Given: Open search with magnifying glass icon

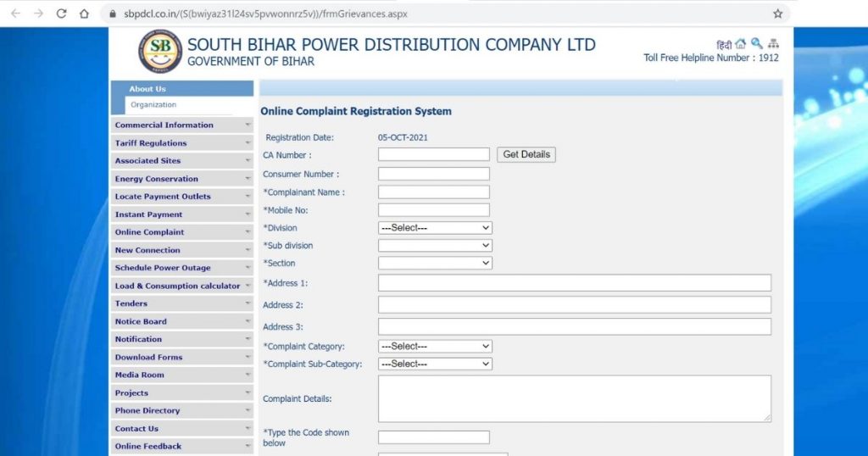Looking at the screenshot, I should tap(756, 44).
